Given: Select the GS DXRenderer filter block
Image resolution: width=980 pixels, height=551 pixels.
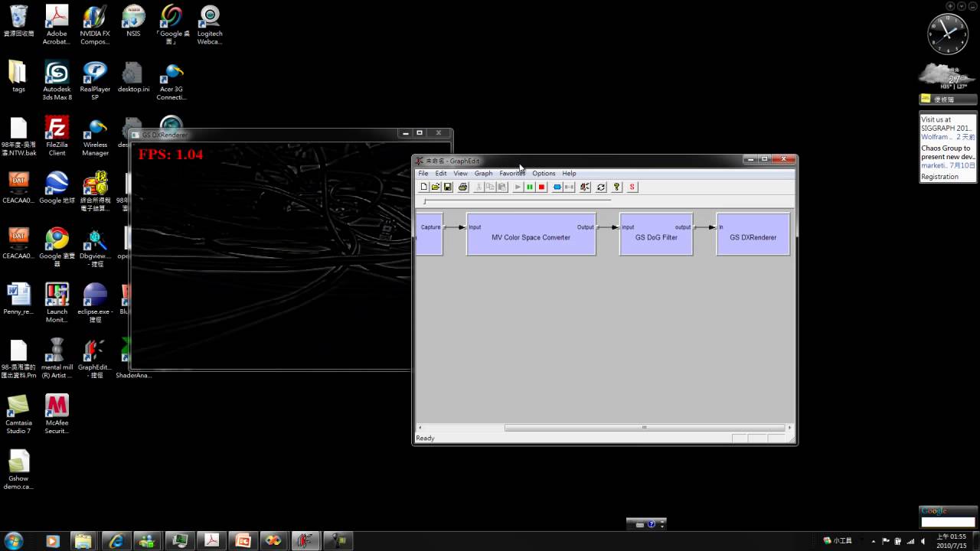Looking at the screenshot, I should coord(753,234).
